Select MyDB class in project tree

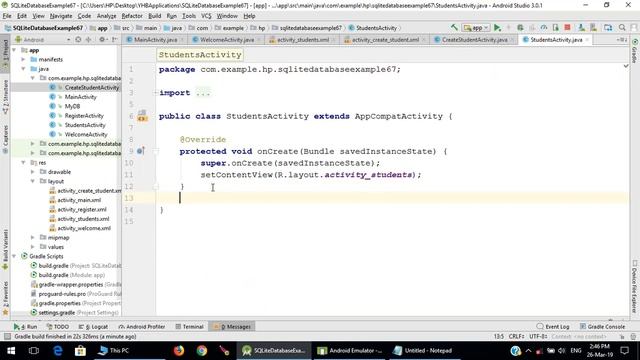coord(72,106)
